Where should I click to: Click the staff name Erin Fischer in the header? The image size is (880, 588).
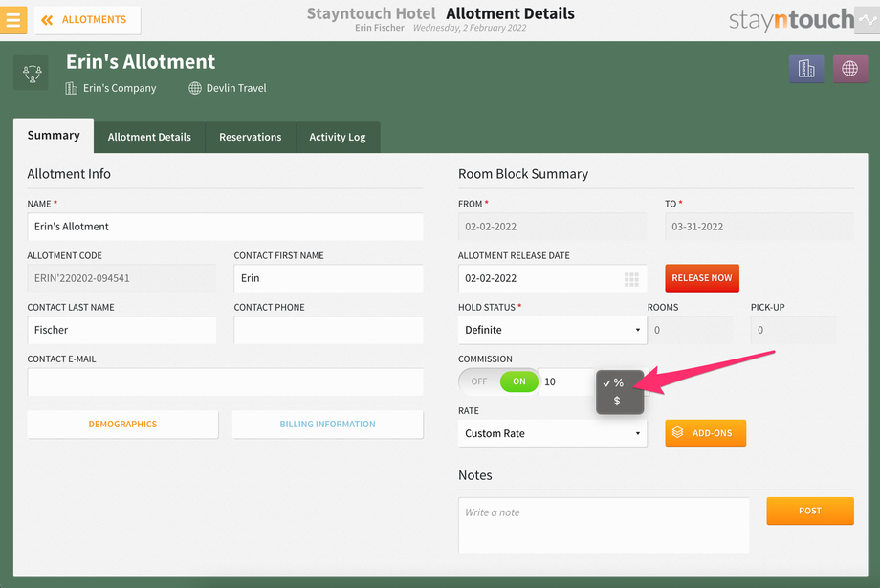pos(380,28)
